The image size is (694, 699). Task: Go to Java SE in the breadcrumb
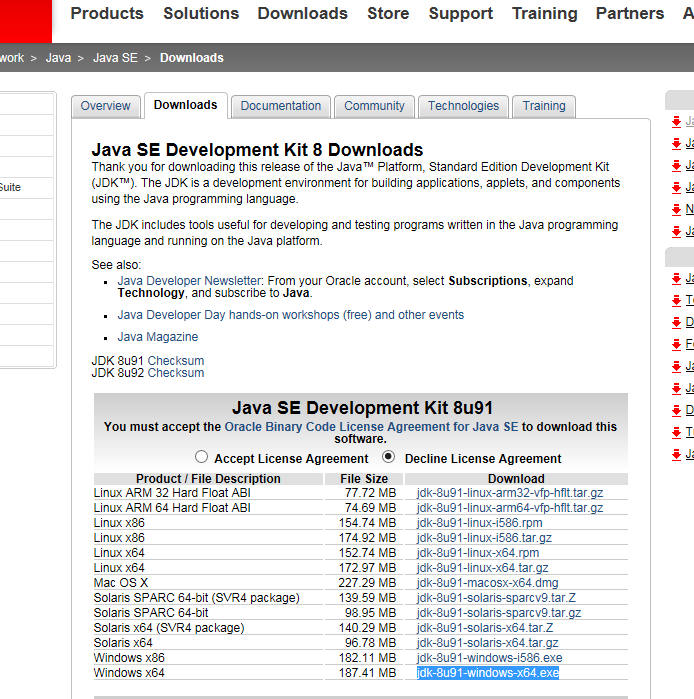point(115,58)
